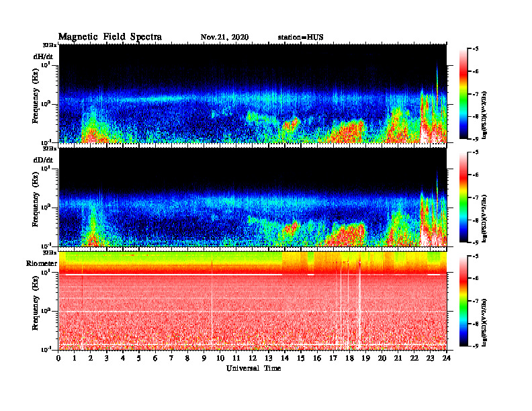Screen dimensions: 532x411
Task: Click the "Riometer" panel label
Action: click(42, 263)
